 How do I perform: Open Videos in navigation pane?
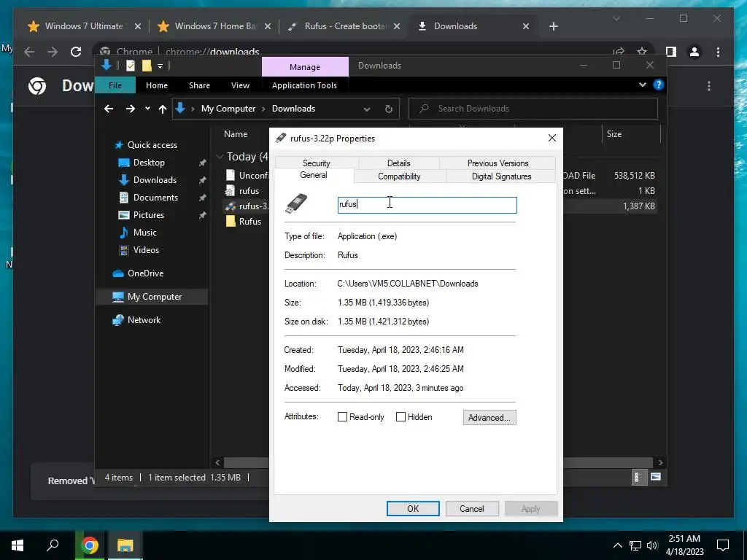click(146, 250)
